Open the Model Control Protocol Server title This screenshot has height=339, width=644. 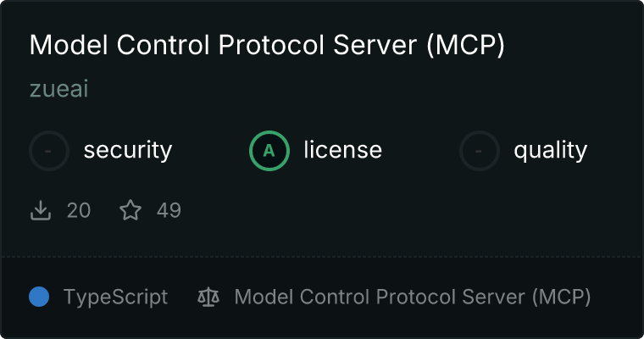pos(267,45)
